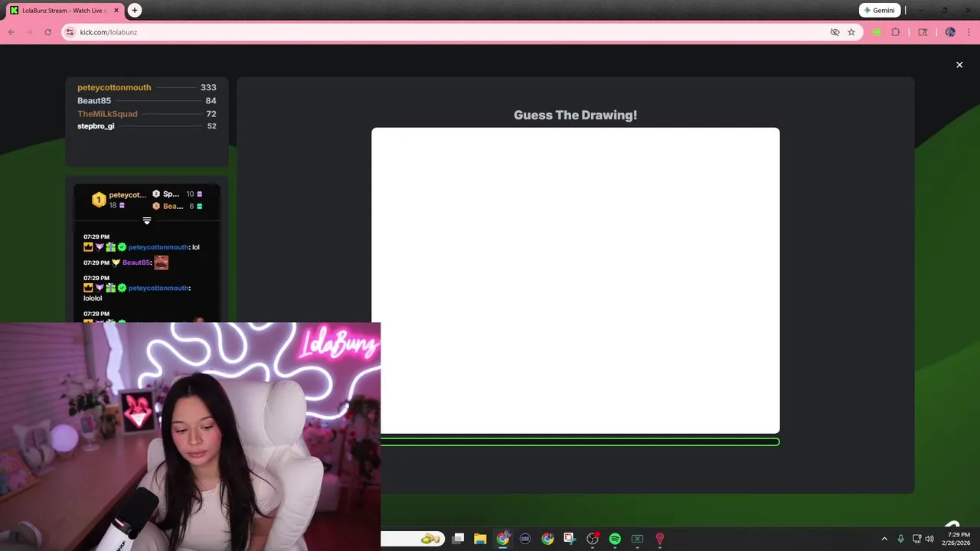Open the site information icon in the address bar
980x551 pixels.
70,32
